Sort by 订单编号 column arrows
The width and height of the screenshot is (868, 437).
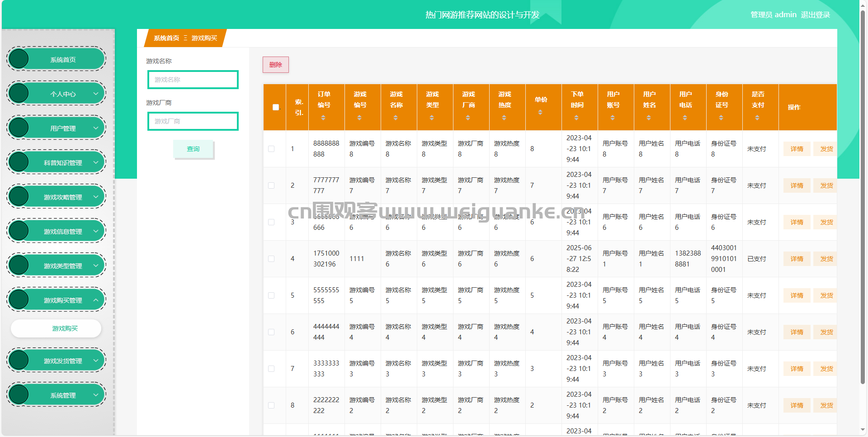point(323,118)
